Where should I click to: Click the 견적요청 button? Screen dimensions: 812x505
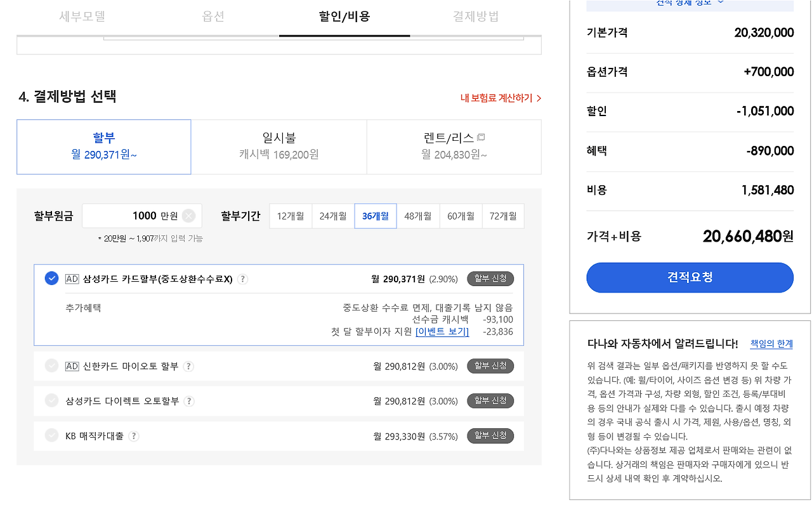[690, 277]
